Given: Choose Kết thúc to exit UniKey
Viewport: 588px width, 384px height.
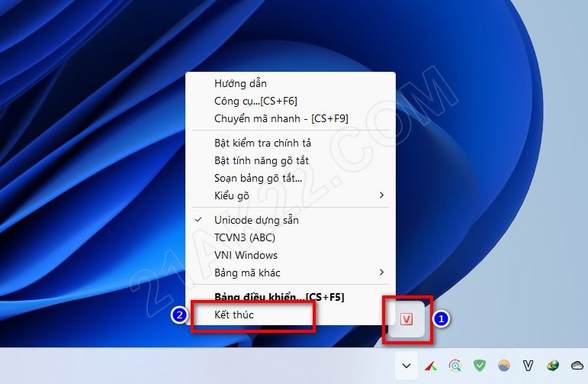Looking at the screenshot, I should [291, 315].
